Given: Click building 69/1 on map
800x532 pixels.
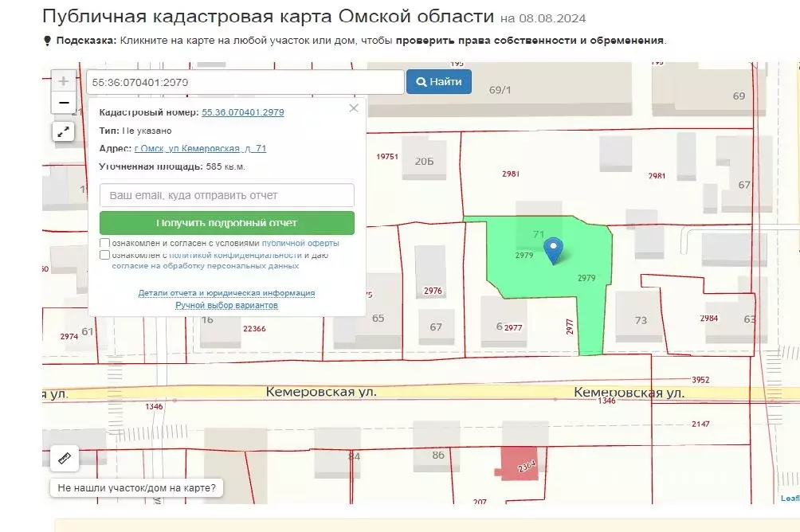Looking at the screenshot, I should coord(500,90).
